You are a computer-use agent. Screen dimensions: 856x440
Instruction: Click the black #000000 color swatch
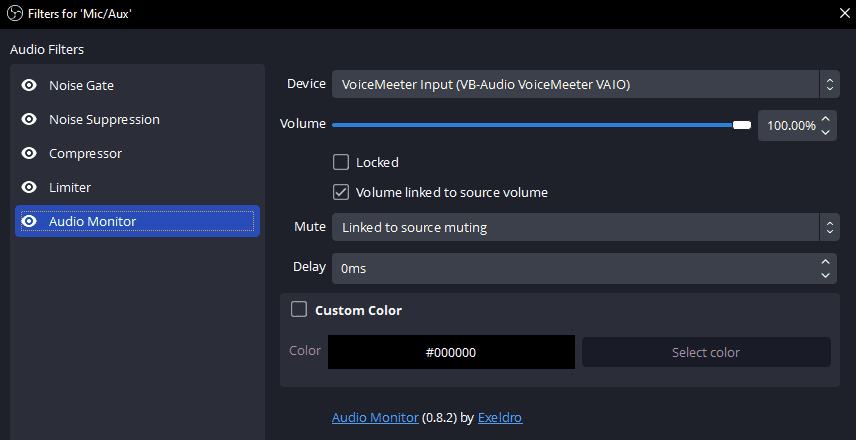tap(451, 352)
